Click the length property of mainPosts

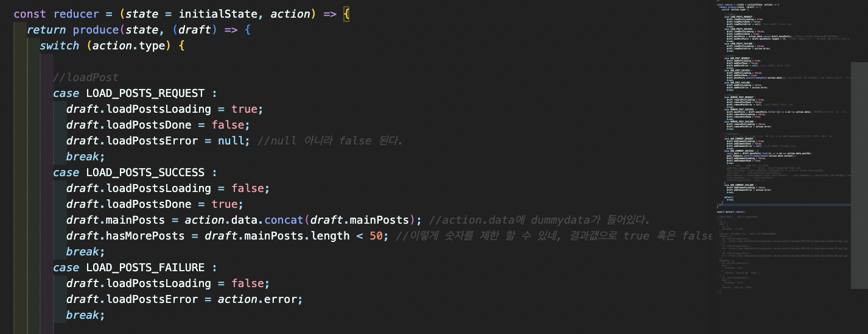point(330,236)
